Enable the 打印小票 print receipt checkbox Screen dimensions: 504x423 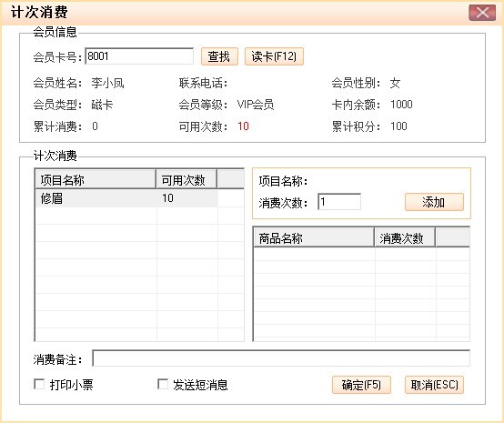(39, 384)
